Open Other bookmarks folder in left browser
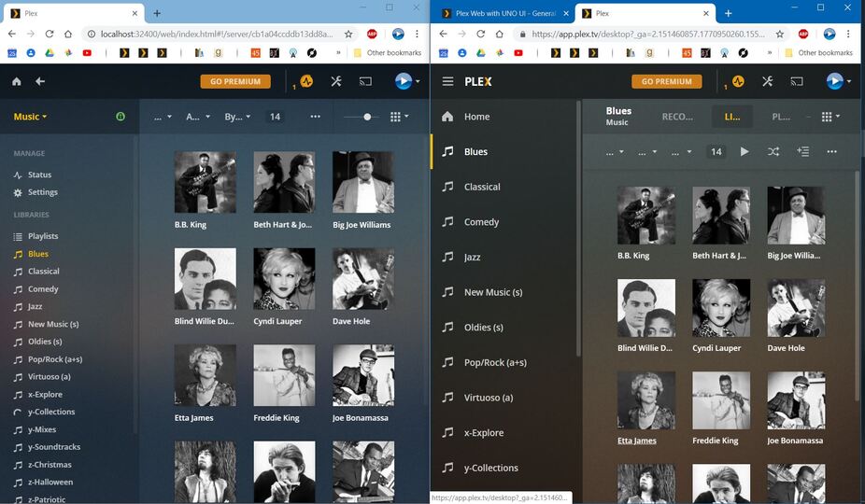 pos(388,53)
